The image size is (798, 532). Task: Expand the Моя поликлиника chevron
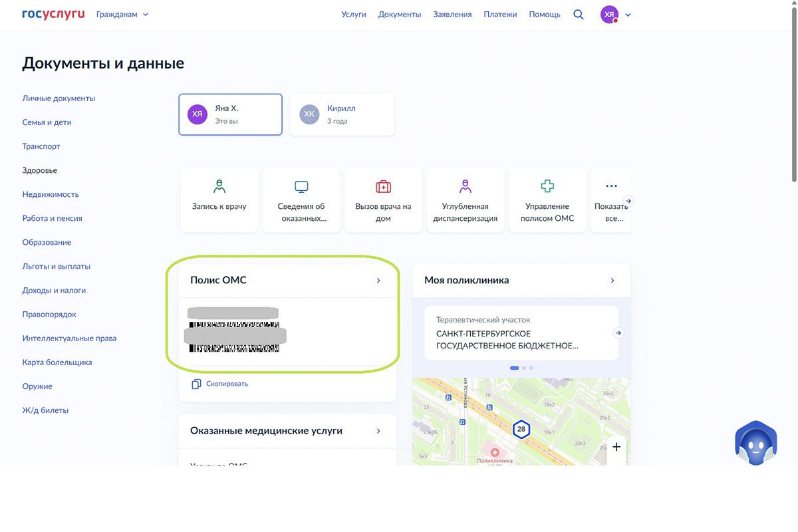tap(612, 281)
